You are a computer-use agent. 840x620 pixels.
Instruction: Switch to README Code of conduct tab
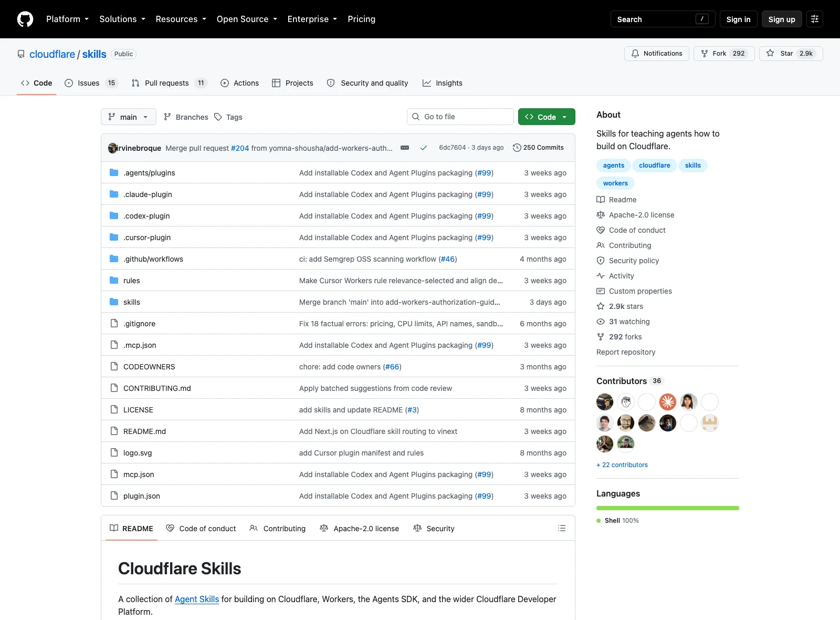201,528
